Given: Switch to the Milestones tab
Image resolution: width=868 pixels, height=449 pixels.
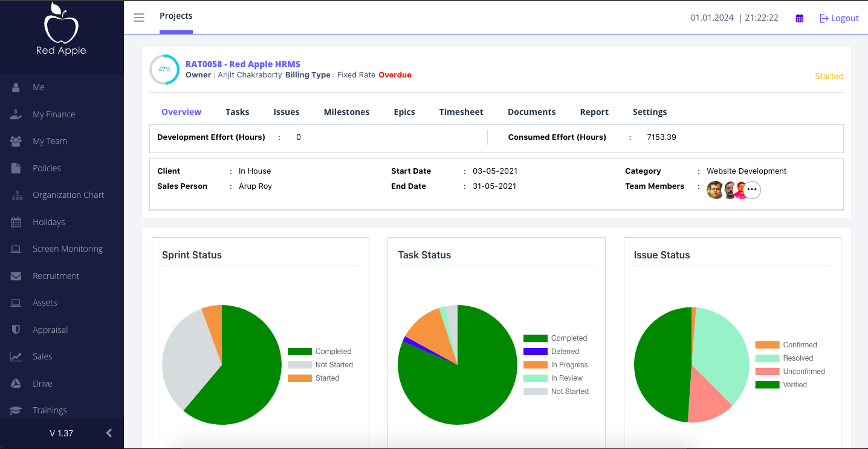Looking at the screenshot, I should point(346,112).
